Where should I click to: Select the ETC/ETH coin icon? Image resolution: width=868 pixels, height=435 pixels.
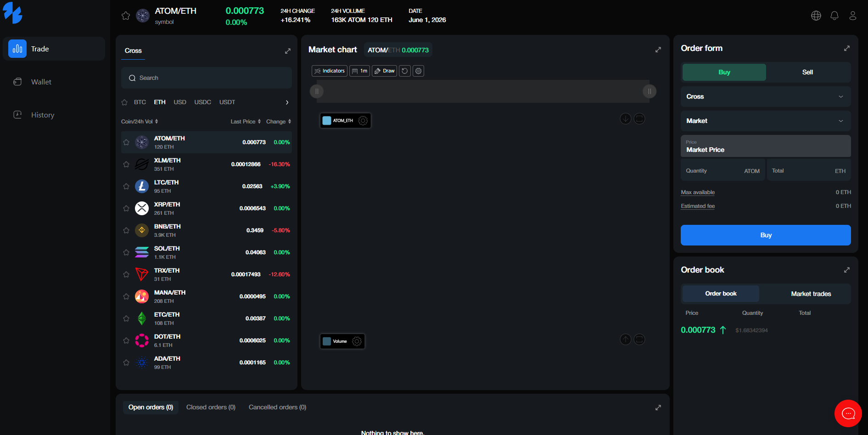point(142,318)
